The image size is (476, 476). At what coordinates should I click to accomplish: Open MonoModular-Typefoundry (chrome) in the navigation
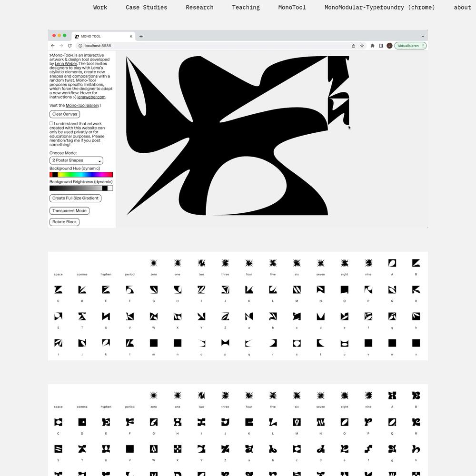pyautogui.click(x=380, y=7)
